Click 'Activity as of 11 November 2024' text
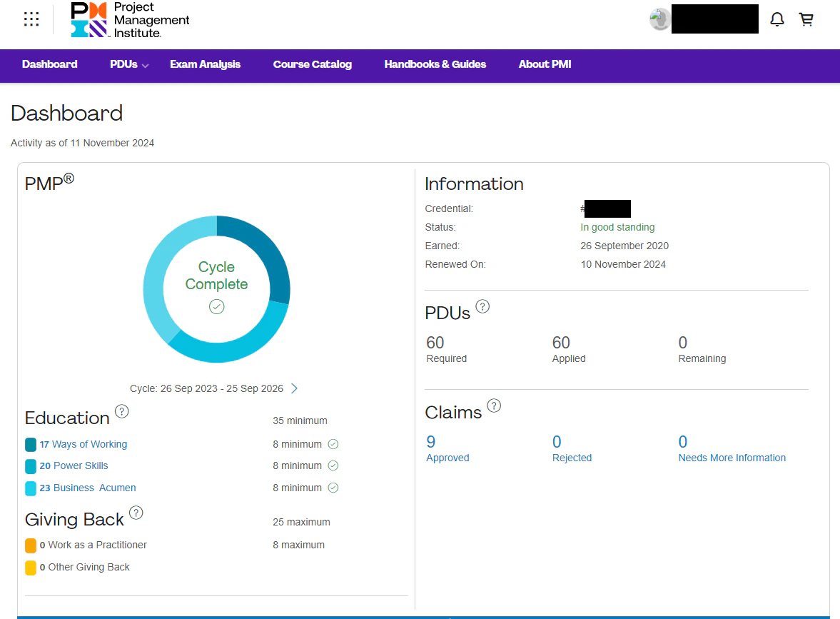This screenshot has height=619, width=840. (x=83, y=143)
